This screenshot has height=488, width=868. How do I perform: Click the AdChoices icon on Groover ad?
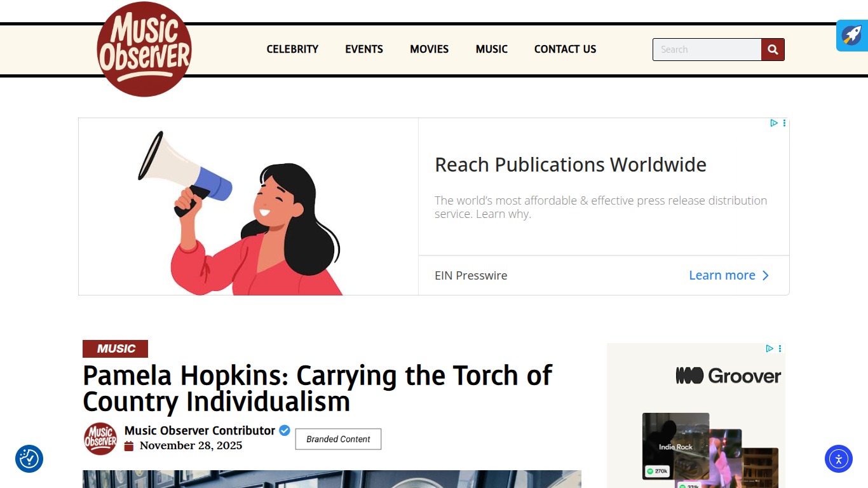pyautogui.click(x=769, y=348)
